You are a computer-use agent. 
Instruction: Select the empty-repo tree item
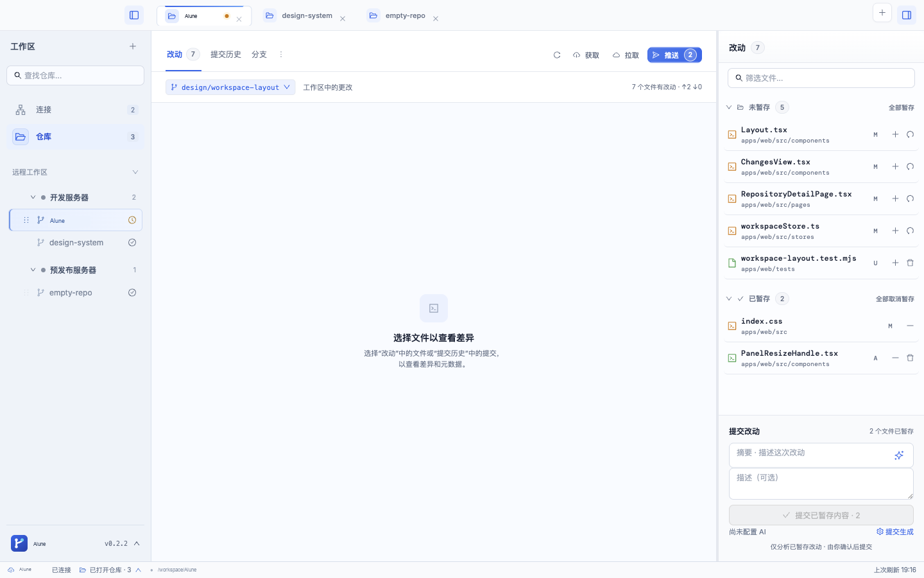click(x=76, y=293)
